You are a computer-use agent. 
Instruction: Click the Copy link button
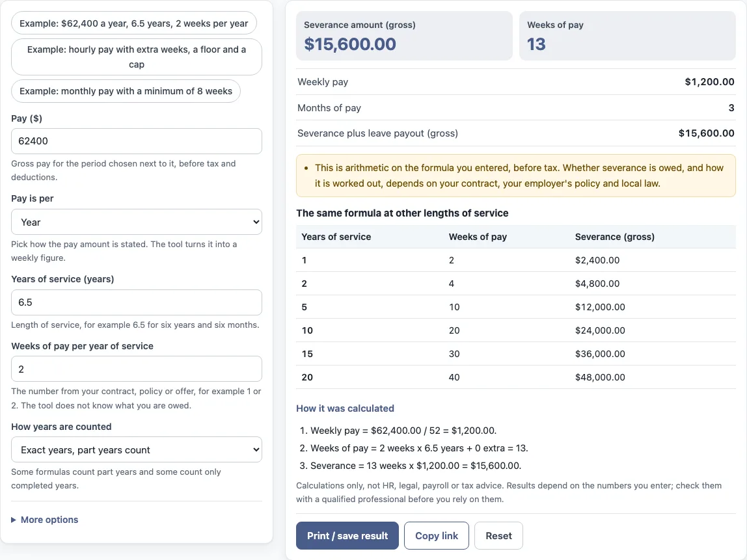coord(437,536)
